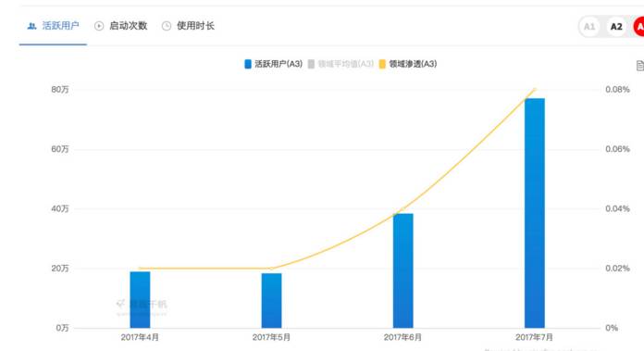
Task: Select the A2 toggle option
Action: 616,27
